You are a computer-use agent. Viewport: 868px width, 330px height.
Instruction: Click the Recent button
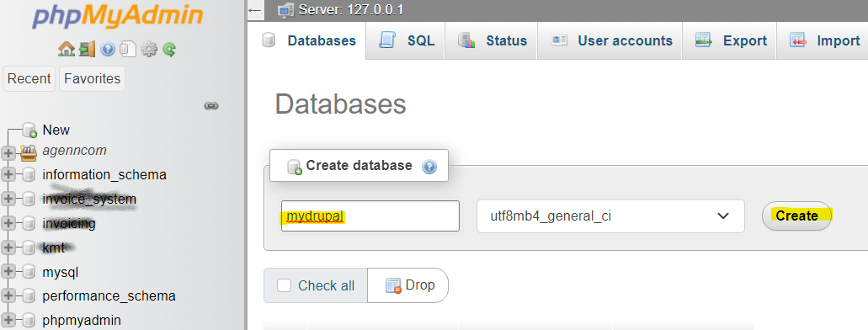(29, 78)
